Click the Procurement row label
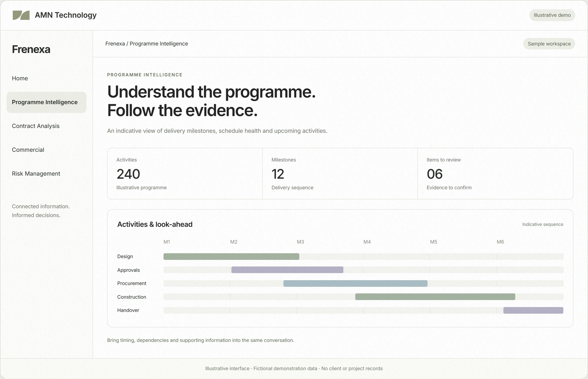Image resolution: width=588 pixels, height=379 pixels. pos(132,283)
